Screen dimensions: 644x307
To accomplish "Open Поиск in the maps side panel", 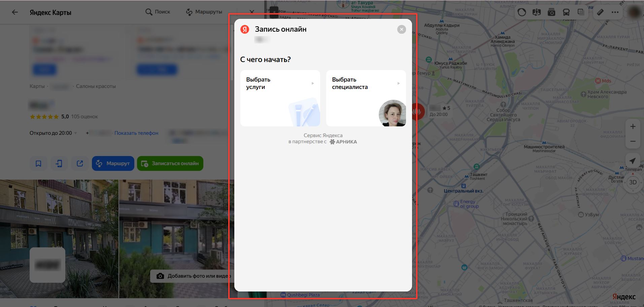I will tap(158, 12).
